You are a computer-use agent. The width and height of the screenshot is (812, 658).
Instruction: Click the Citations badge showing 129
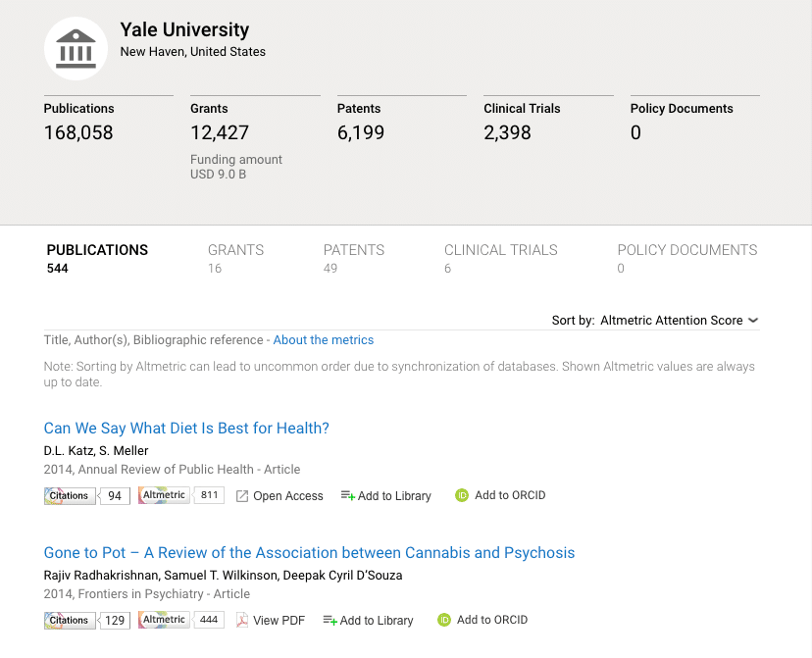pos(86,621)
